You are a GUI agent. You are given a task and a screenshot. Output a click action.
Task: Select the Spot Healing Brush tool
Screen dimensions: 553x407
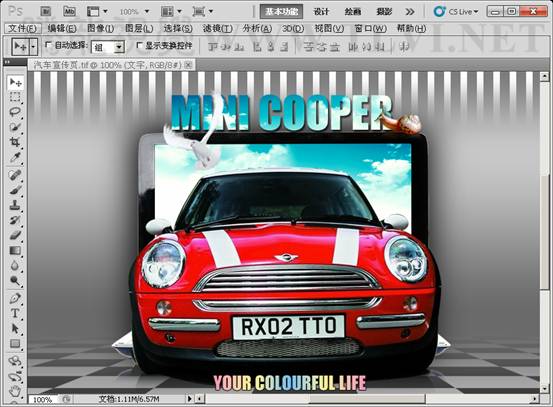(x=15, y=175)
